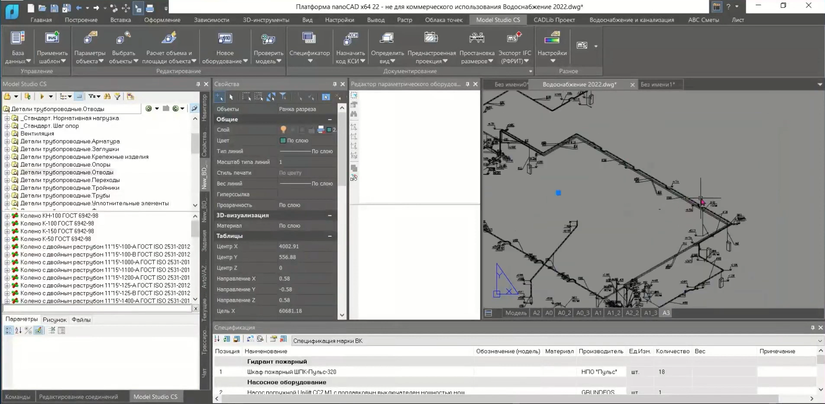This screenshot has width=825, height=404.
Task: Click the Центр X value 4002.91
Action: tap(289, 246)
